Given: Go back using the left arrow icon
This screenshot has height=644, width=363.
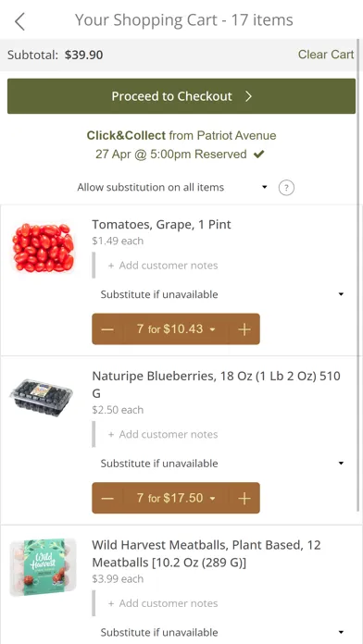Looking at the screenshot, I should pyautogui.click(x=19, y=21).
